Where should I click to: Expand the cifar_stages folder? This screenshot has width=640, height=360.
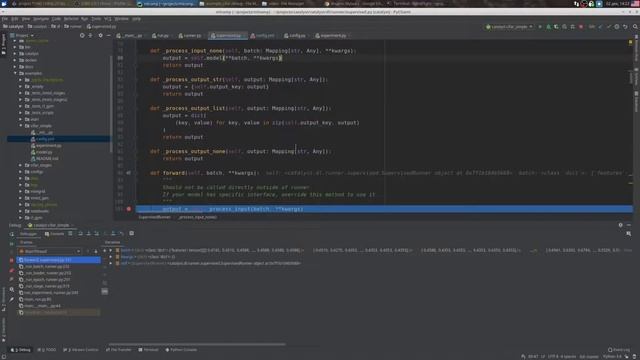pyautogui.click(x=21, y=165)
